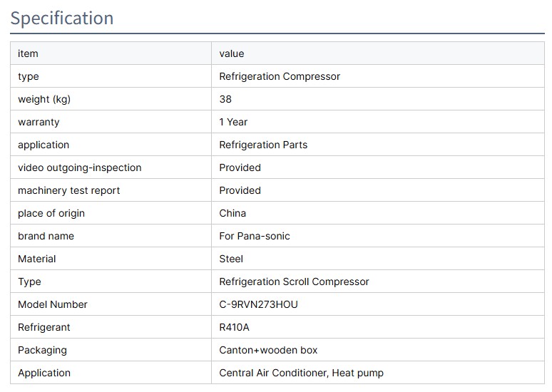Select the refrigerant value R410A
The width and height of the screenshot is (552, 392).
(x=235, y=327)
